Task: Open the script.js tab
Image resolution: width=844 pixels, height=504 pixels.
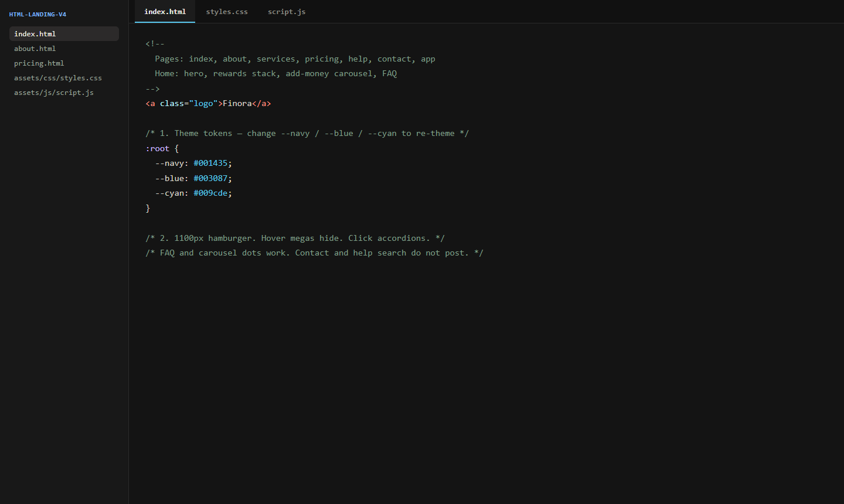Action: coord(287,12)
